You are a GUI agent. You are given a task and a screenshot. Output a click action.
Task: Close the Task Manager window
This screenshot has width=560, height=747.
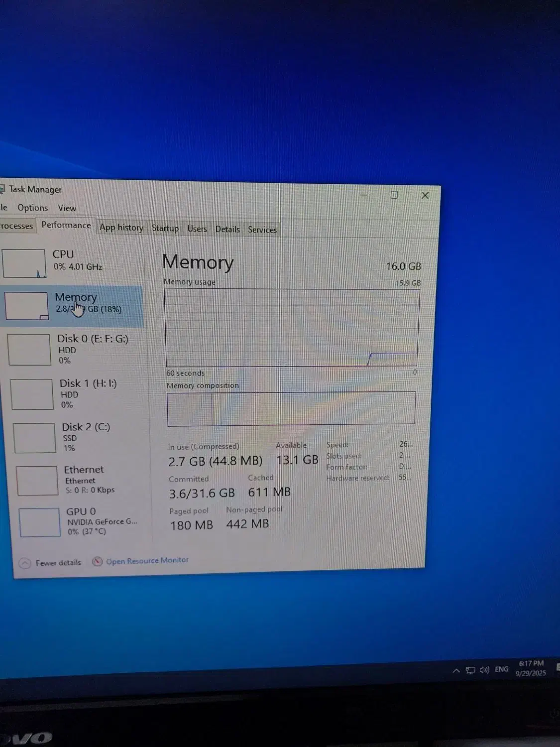coord(425,196)
